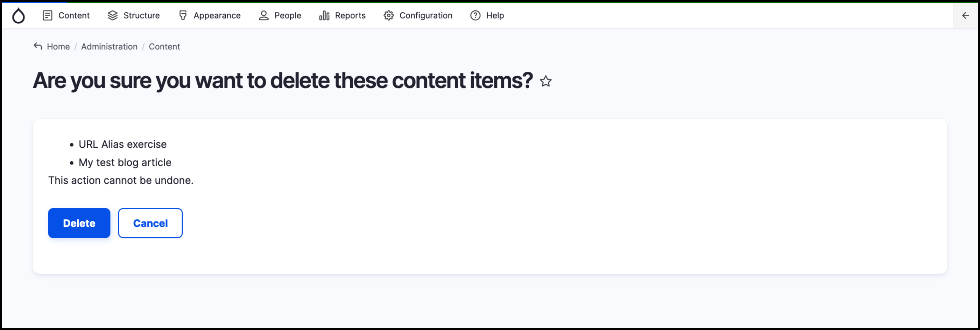The image size is (980, 330).
Task: Star this page as a favorite shortcut
Action: [546, 81]
